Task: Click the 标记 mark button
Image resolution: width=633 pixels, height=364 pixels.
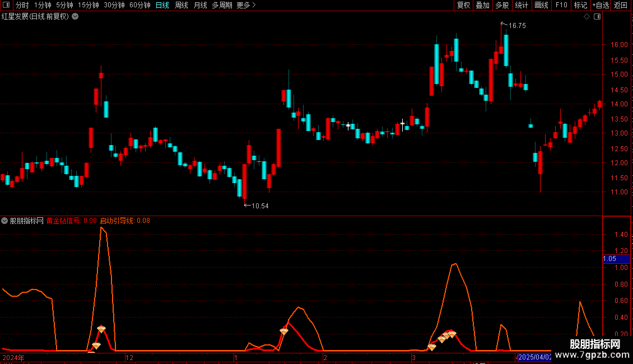Action: (x=580, y=5)
